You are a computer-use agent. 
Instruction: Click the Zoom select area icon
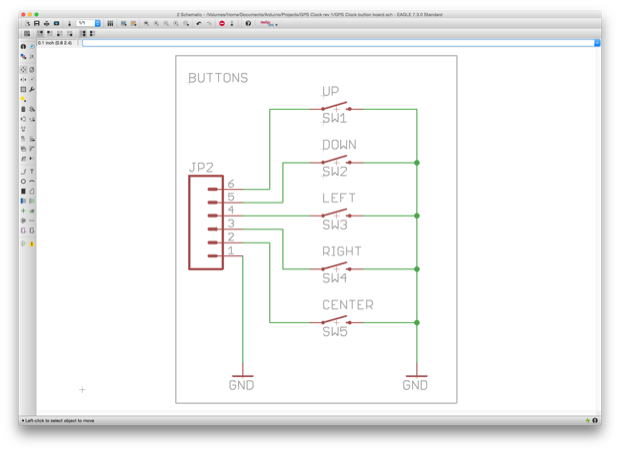click(186, 24)
